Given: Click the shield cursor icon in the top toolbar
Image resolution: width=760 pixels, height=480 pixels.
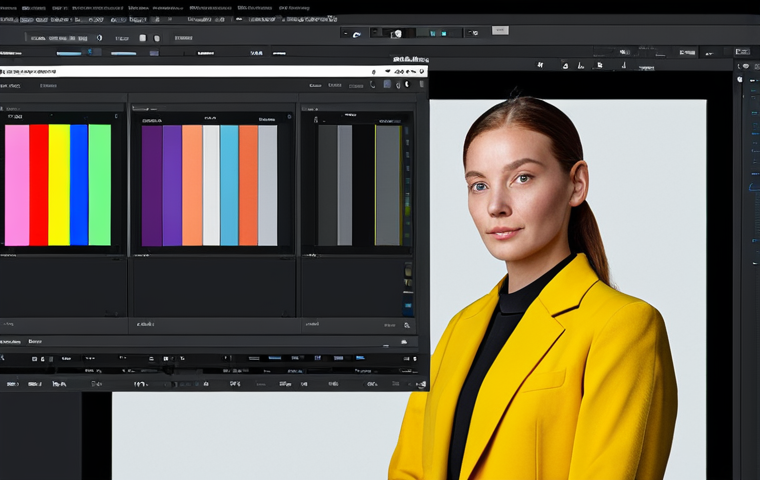Looking at the screenshot, I should coord(397,33).
